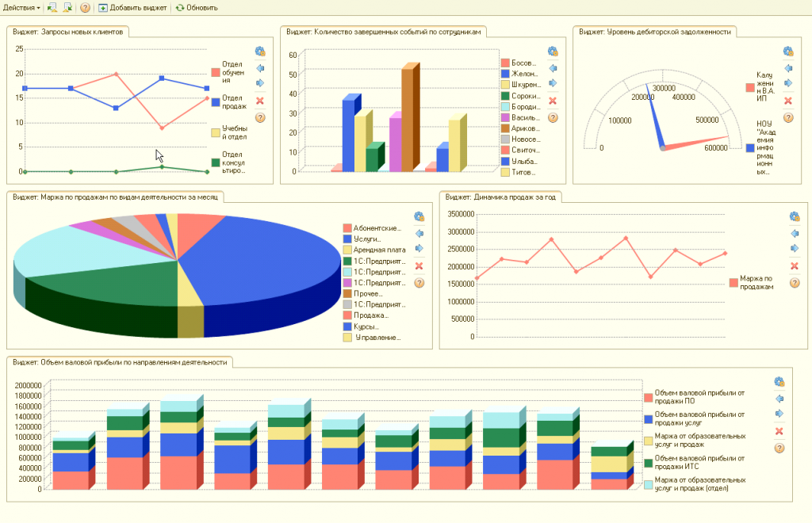Select the Объем валовой прибыли widget tab header
812x523 pixels.
tap(120, 362)
